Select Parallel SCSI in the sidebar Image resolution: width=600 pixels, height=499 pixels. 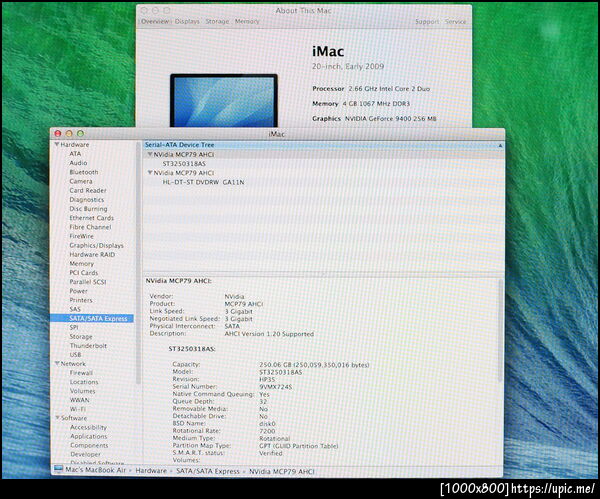pyautogui.click(x=88, y=282)
